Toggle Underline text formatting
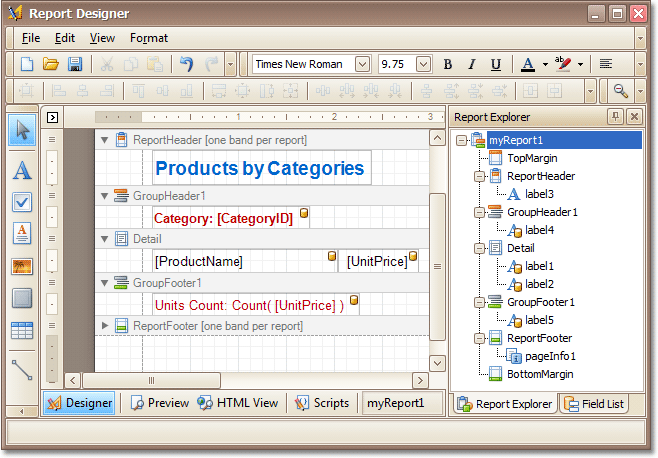Viewport: 658px width, 458px height. tap(493, 64)
